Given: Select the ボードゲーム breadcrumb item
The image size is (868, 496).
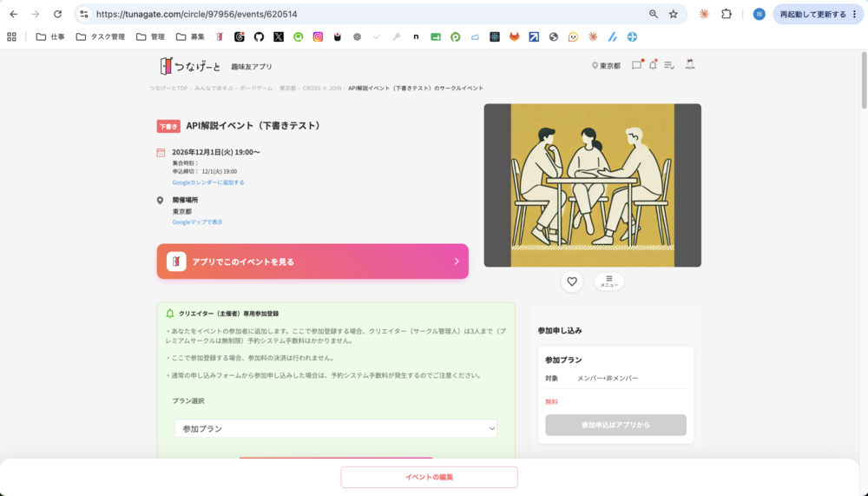Looking at the screenshot, I should pos(256,88).
